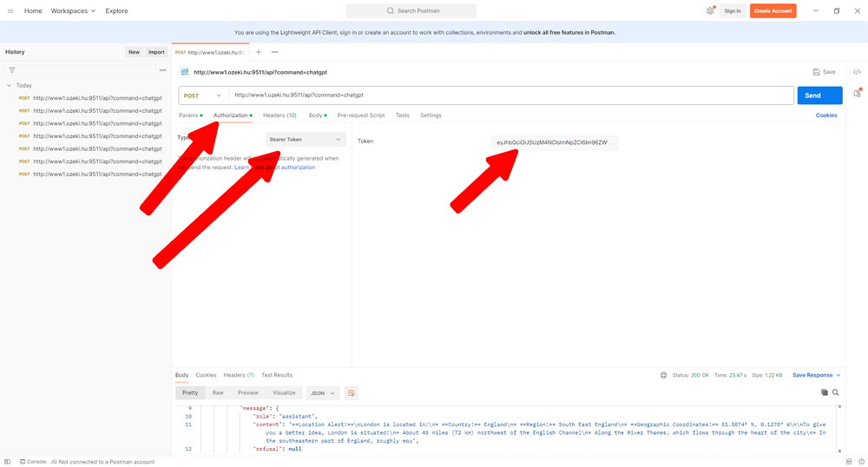Click the response body scrollbar

[x=839, y=429]
